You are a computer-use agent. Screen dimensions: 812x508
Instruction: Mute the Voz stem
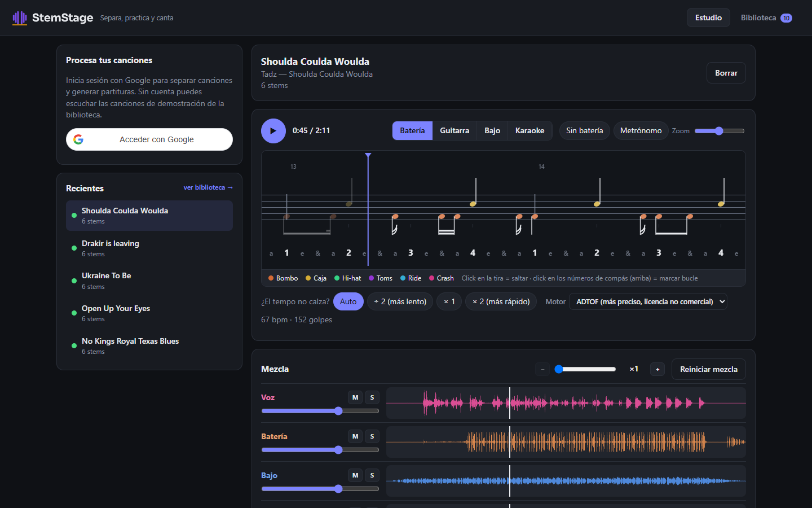pos(355,397)
